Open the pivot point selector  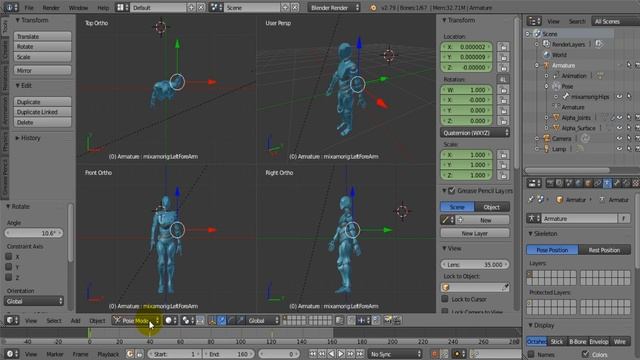pos(188,320)
